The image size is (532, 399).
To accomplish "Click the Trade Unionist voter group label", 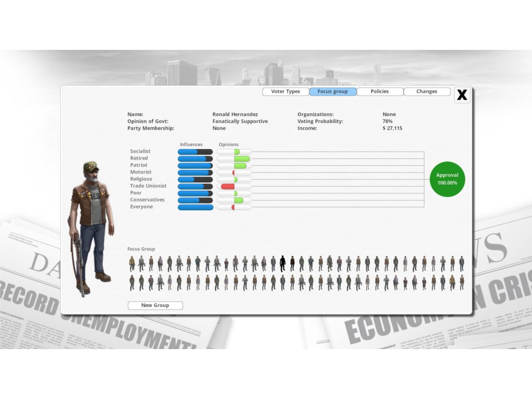I will pos(148,186).
